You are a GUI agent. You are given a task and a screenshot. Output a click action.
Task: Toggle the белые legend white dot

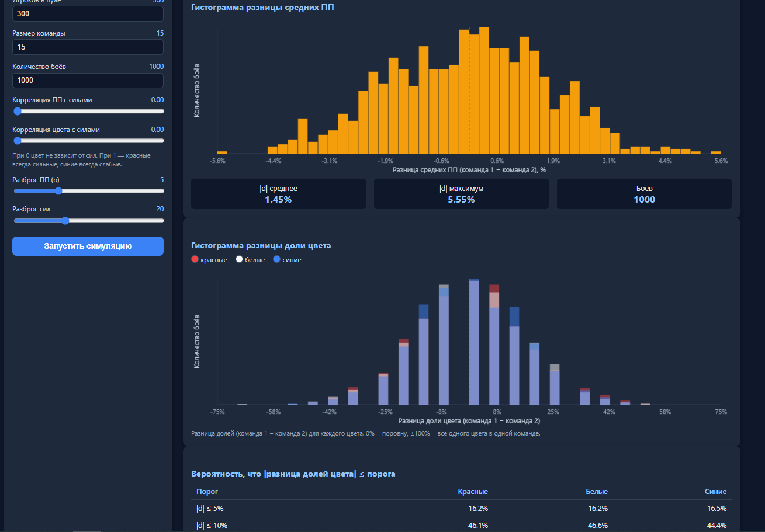point(239,259)
